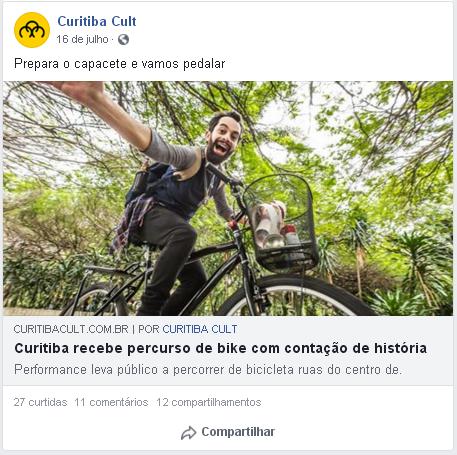Open the cyclist photo link preview

click(228, 198)
